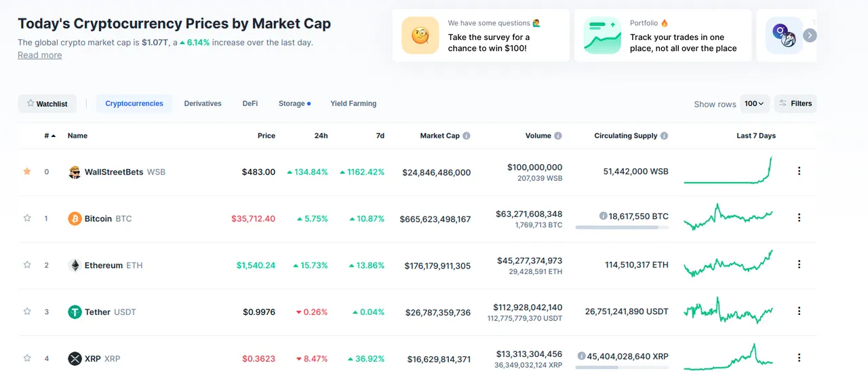This screenshot has width=868, height=382.
Task: Advance the promo carousel with arrow button
Action: 810,35
